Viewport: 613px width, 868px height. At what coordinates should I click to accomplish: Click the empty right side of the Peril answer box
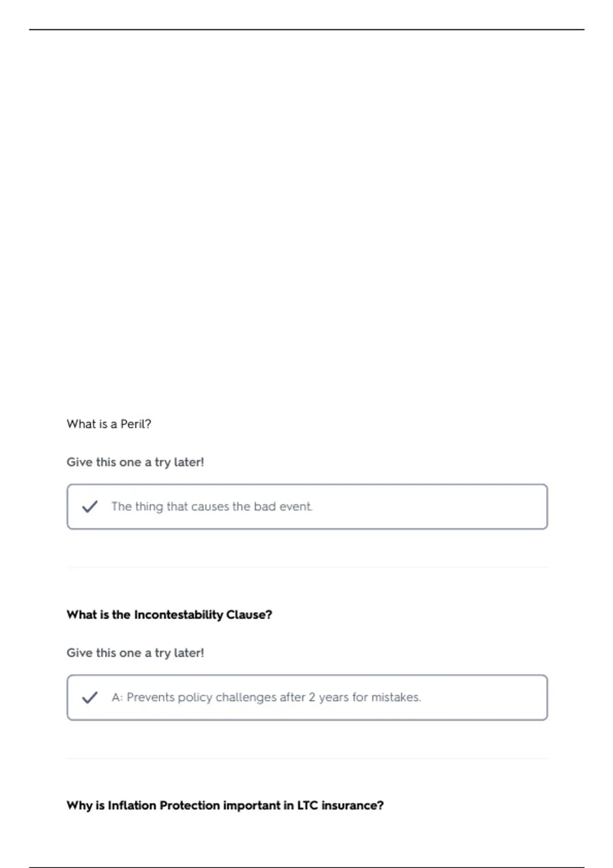(429, 507)
